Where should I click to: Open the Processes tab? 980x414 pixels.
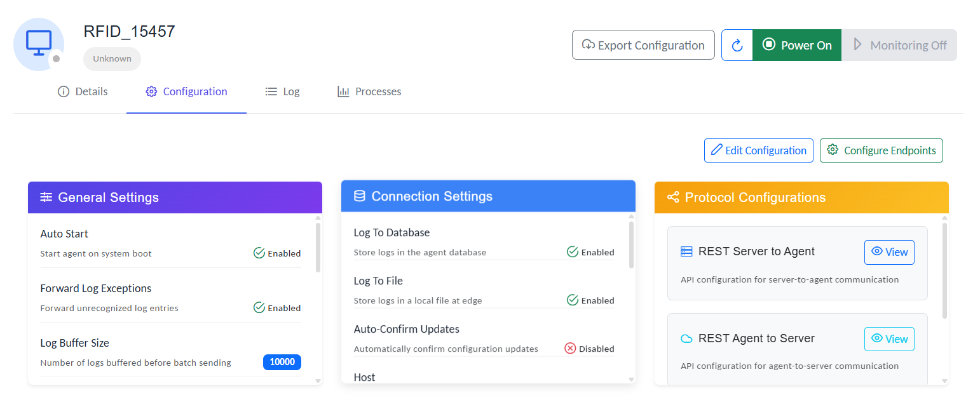tap(369, 91)
